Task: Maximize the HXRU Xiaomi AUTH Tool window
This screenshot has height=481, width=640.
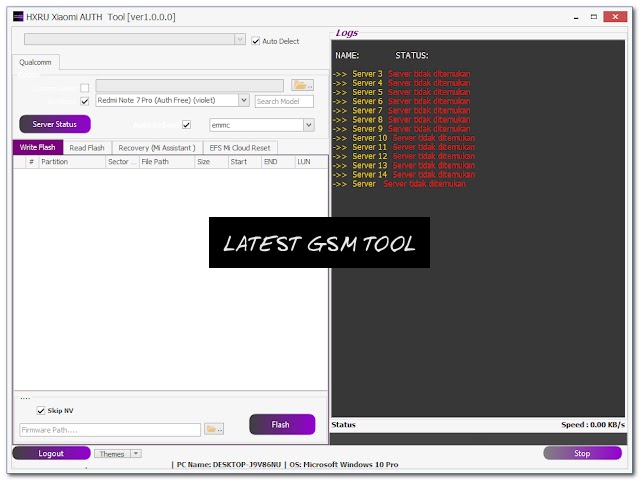Action: (594, 17)
